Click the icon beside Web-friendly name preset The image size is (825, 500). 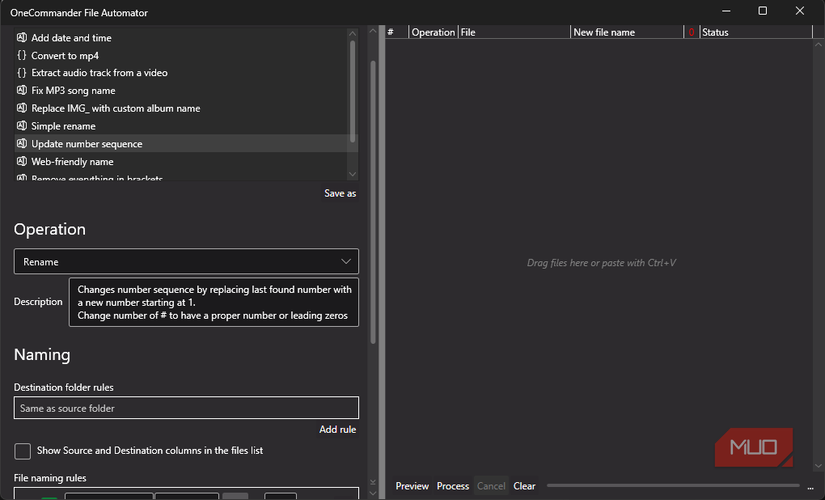22,162
